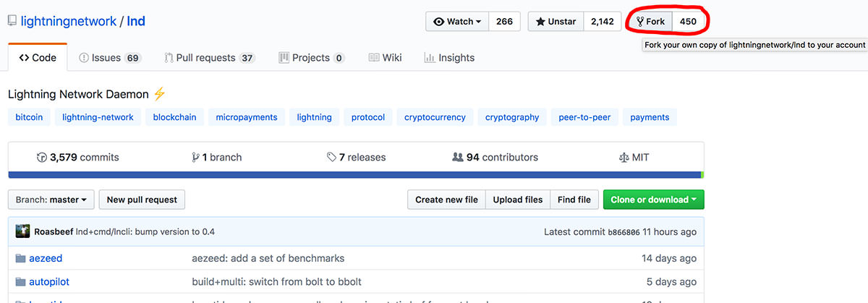This screenshot has height=303, width=868.
Task: Click the blue language breakdown bar
Action: (x=354, y=174)
